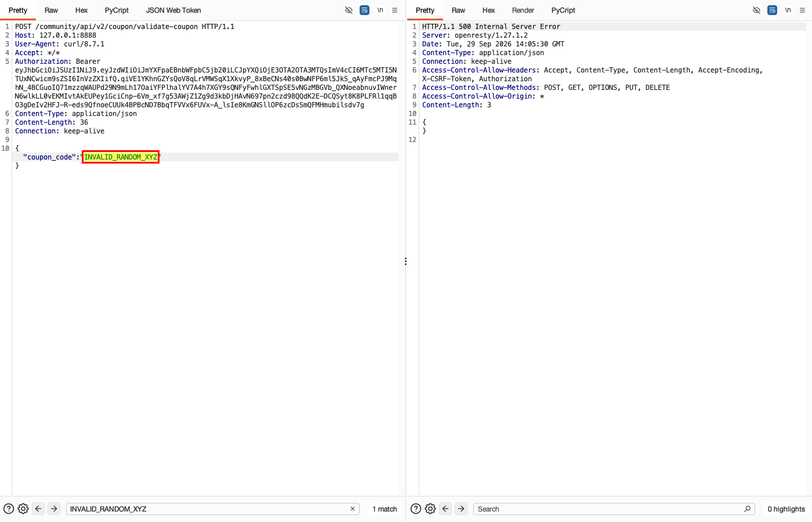Open response Hex tab

tap(488, 10)
